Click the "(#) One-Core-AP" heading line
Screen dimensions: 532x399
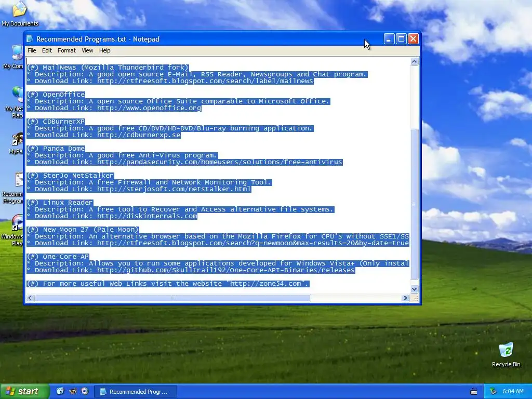(x=58, y=257)
